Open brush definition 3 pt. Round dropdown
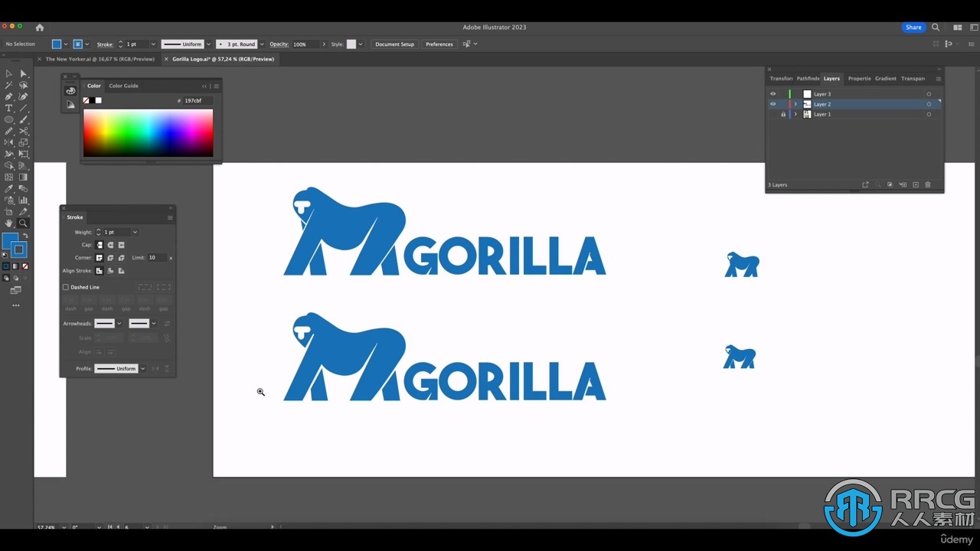 pyautogui.click(x=262, y=44)
